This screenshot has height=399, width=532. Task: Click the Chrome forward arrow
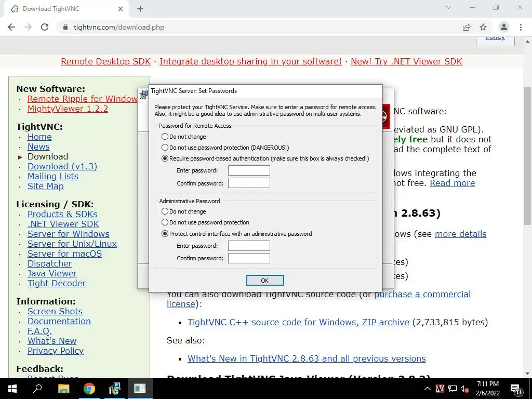coord(28,27)
